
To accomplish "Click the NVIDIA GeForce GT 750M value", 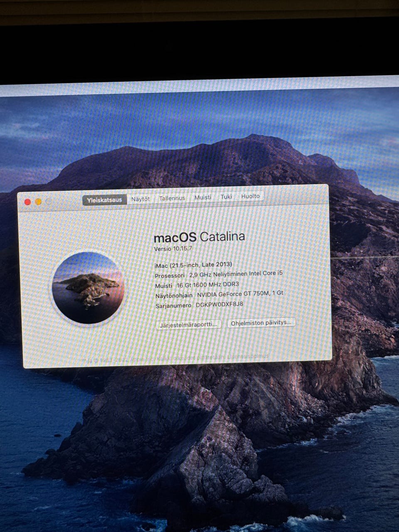I will tap(240, 294).
